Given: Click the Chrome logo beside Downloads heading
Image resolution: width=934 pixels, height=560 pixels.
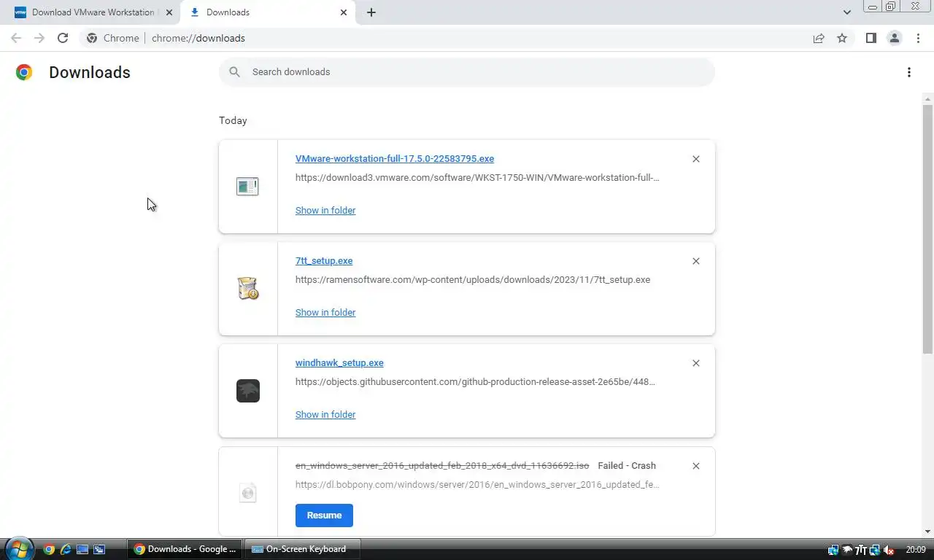Looking at the screenshot, I should click(24, 72).
